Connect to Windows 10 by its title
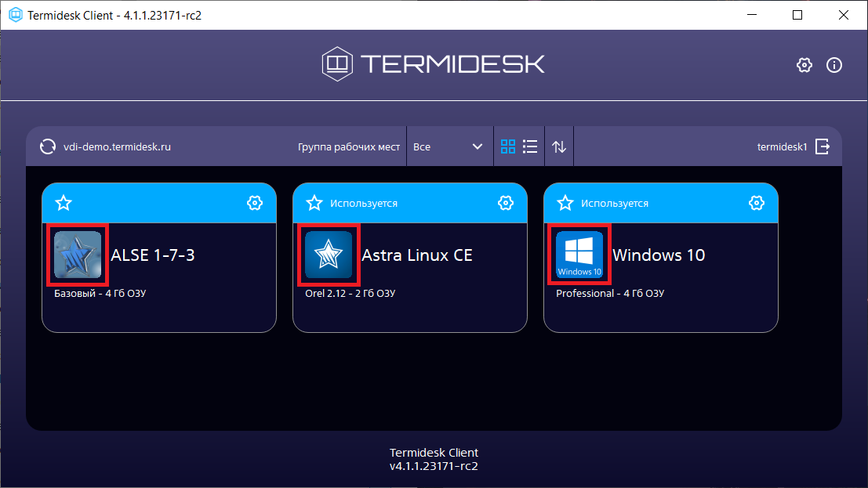This screenshot has height=488, width=868. [659, 255]
